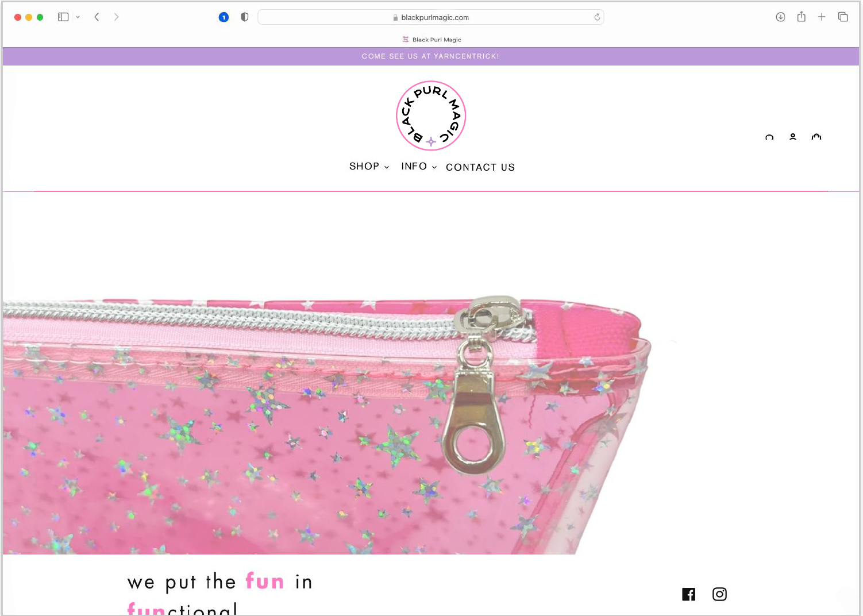Show the tab overview in Safari
The image size is (863, 616).
[843, 17]
